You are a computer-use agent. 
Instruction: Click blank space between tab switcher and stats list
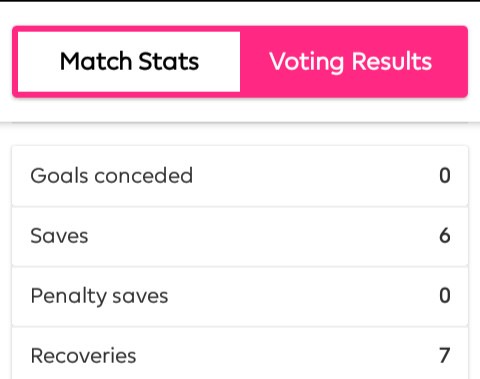click(x=240, y=135)
